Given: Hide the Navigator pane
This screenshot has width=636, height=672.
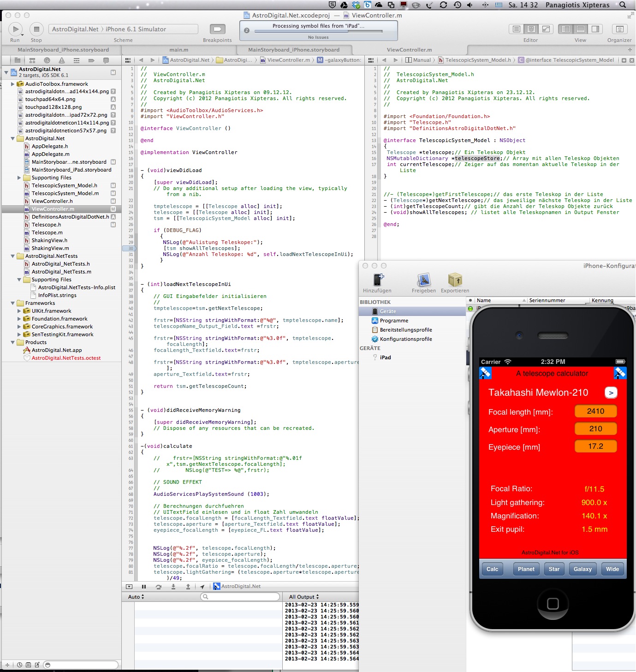Looking at the screenshot, I should [x=566, y=29].
